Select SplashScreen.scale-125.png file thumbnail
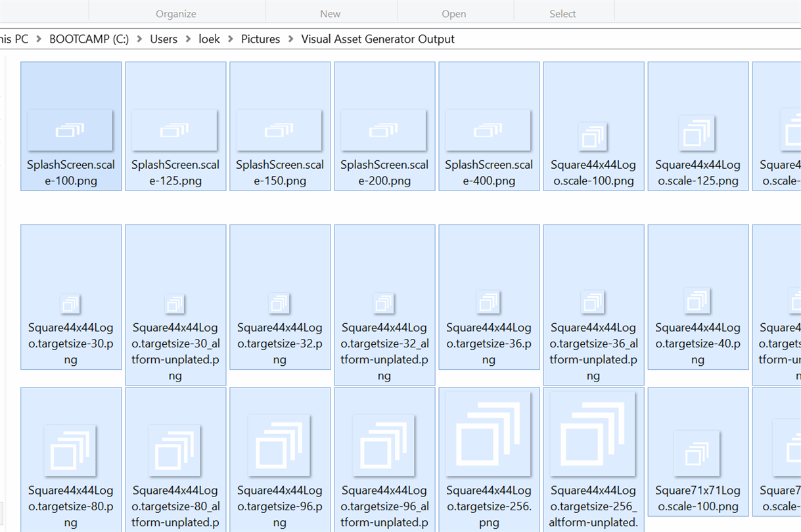The image size is (801, 532). [175, 130]
